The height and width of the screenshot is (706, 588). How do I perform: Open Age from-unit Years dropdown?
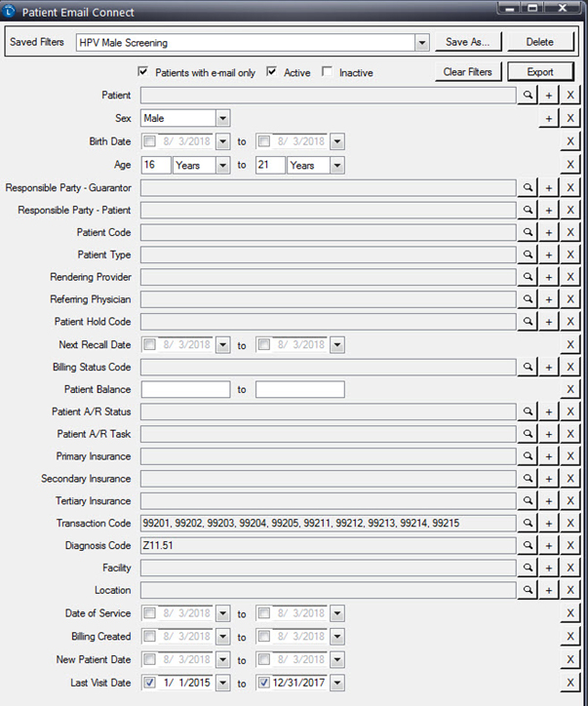tap(223, 165)
